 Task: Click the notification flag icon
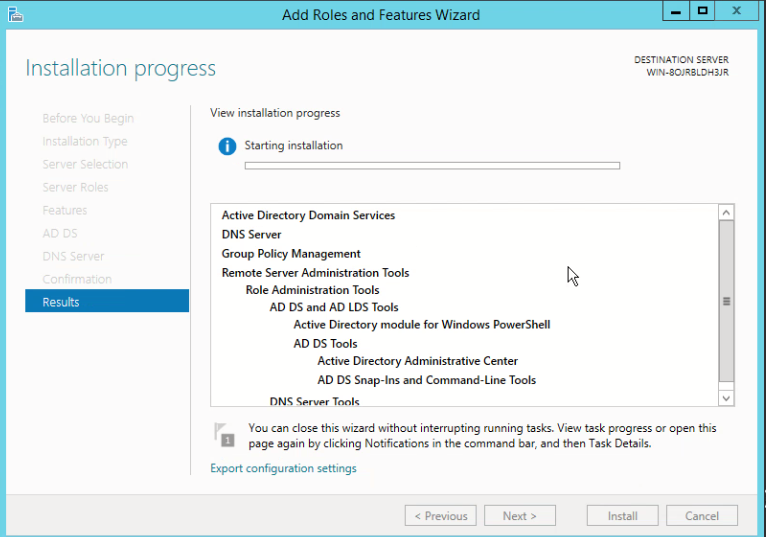(225, 434)
